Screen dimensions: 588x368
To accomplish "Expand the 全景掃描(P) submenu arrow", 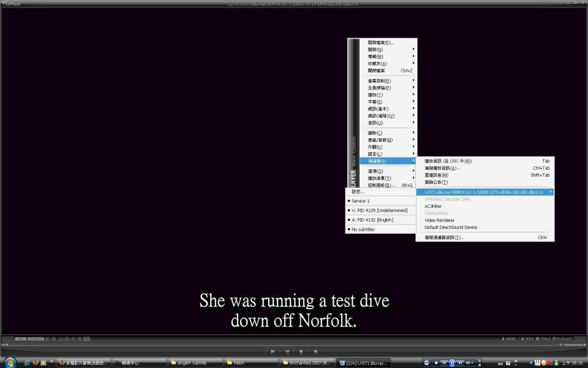I will point(413,88).
